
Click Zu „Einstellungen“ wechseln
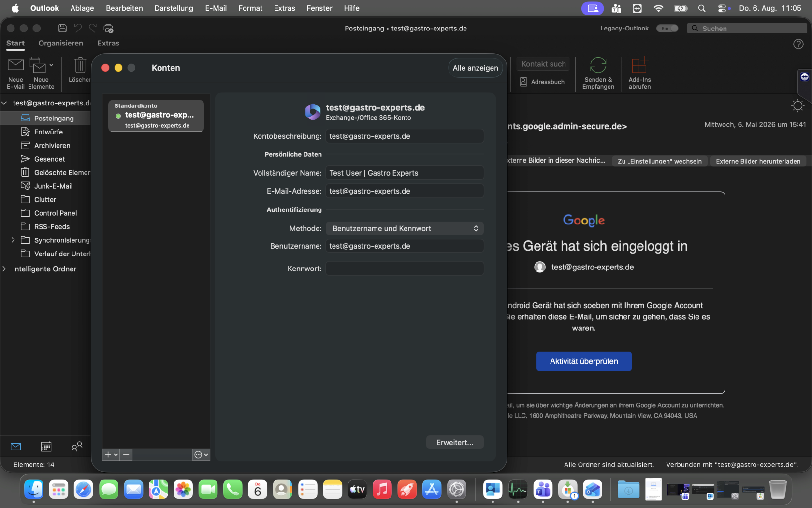tap(660, 161)
